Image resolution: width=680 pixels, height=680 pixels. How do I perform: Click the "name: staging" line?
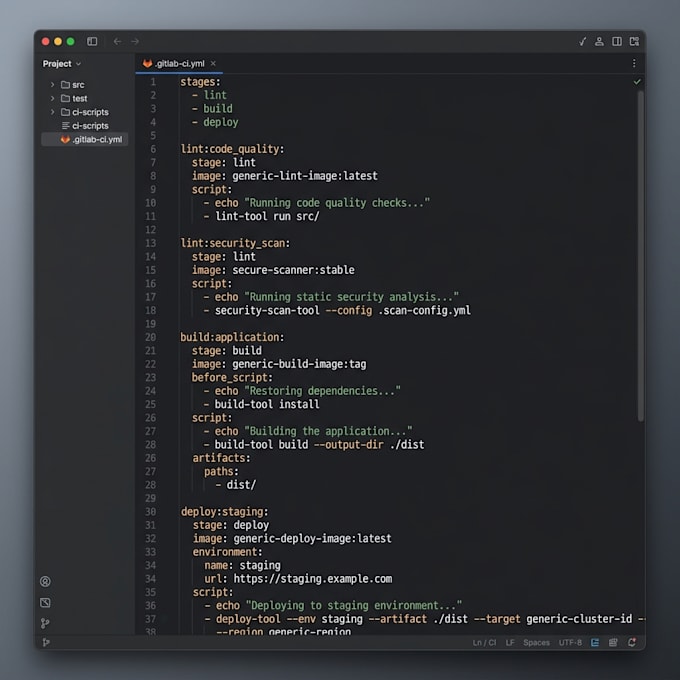(x=242, y=565)
